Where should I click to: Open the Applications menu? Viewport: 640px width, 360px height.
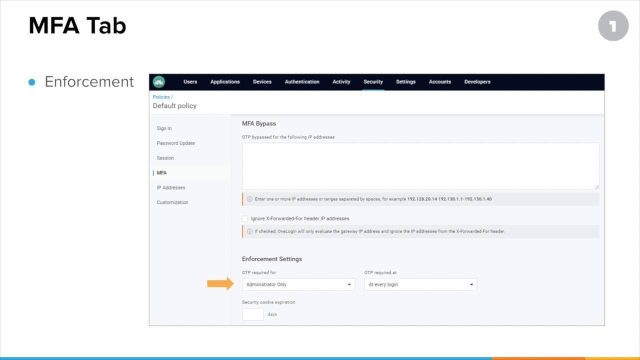click(x=225, y=82)
